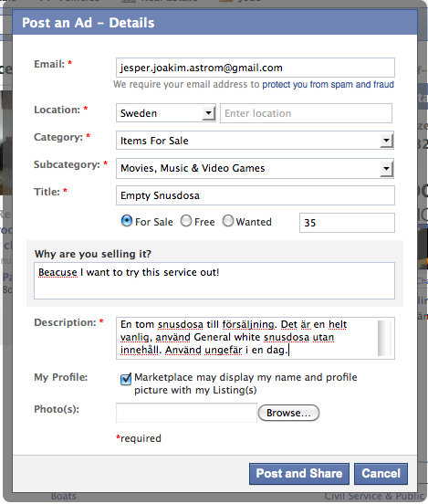Viewport: 428px width, 504px height.
Task: Click the Browse photo button
Action: 288,413
